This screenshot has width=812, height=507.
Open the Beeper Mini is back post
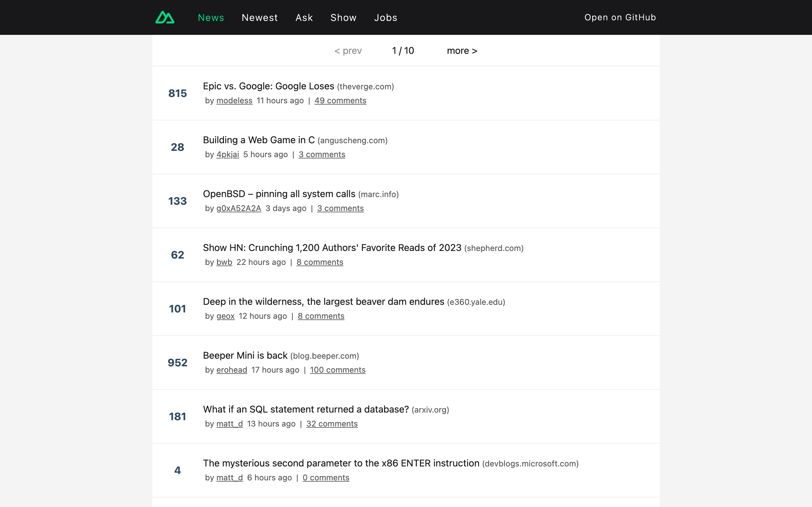(x=245, y=355)
